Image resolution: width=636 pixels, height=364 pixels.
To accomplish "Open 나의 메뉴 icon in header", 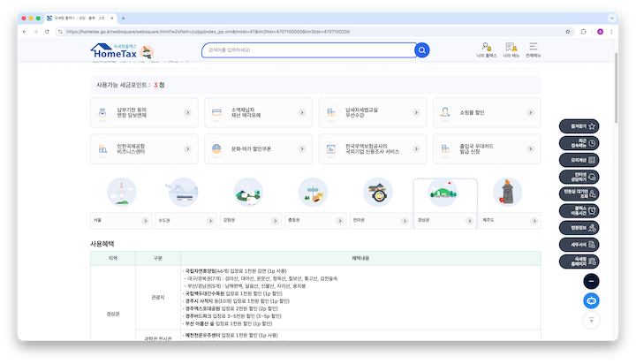I will tap(511, 49).
